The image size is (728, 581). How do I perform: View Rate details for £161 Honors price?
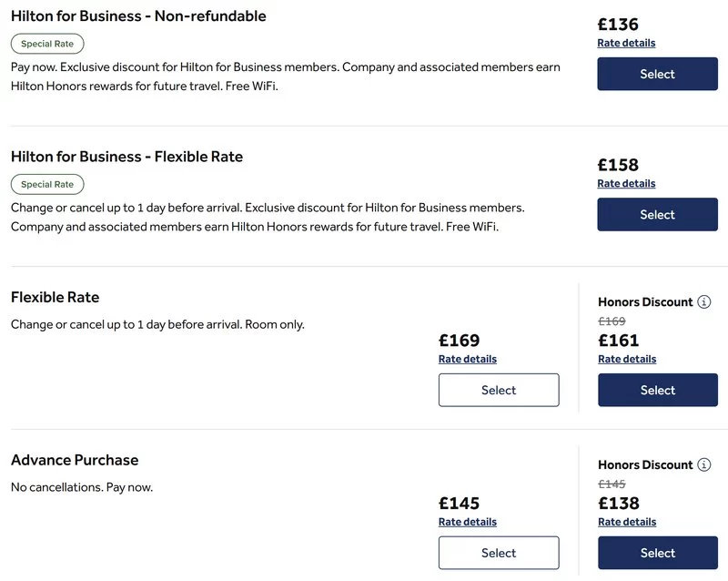point(627,359)
